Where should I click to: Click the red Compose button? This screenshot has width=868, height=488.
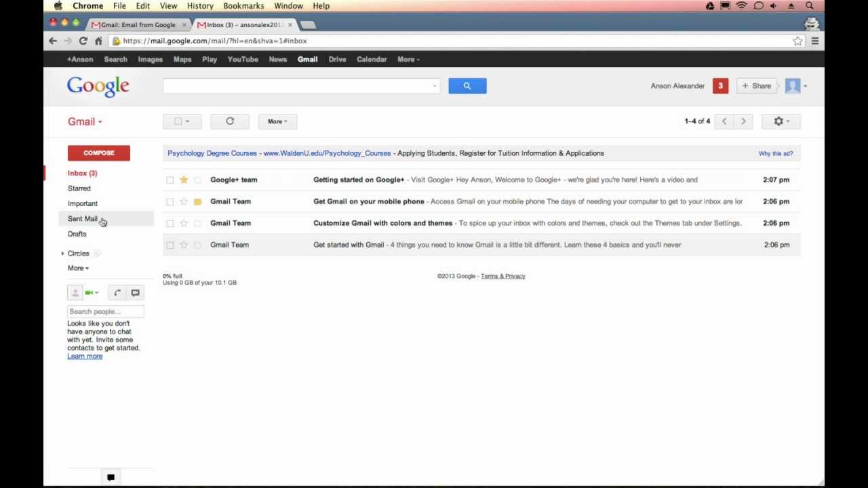98,153
